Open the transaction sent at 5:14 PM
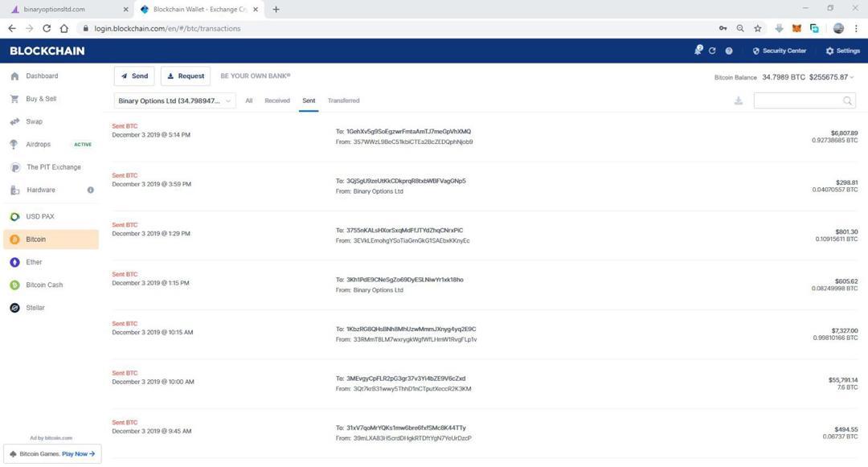The width and height of the screenshot is (868, 467). click(x=485, y=137)
